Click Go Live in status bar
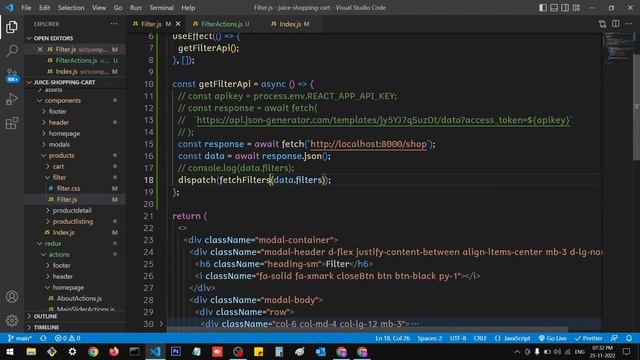 [x=552, y=338]
